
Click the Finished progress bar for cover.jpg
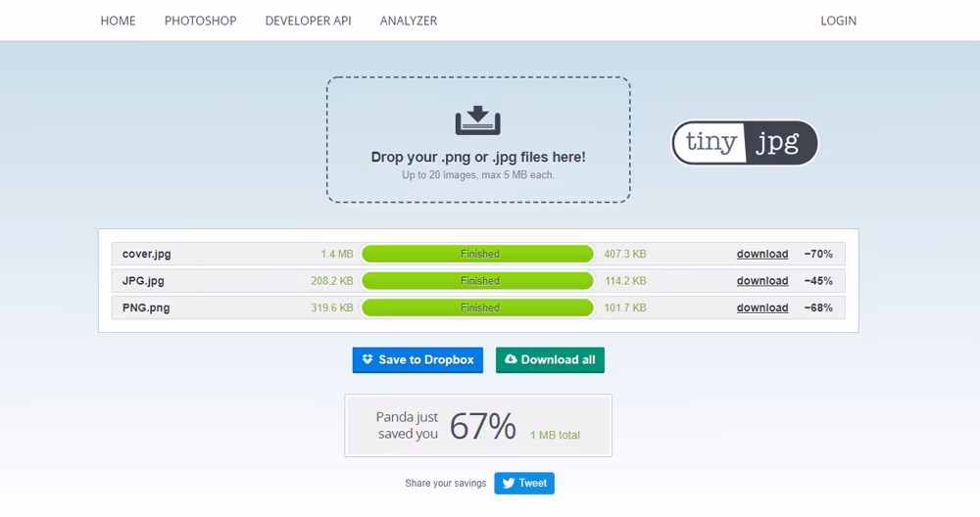pyautogui.click(x=477, y=255)
